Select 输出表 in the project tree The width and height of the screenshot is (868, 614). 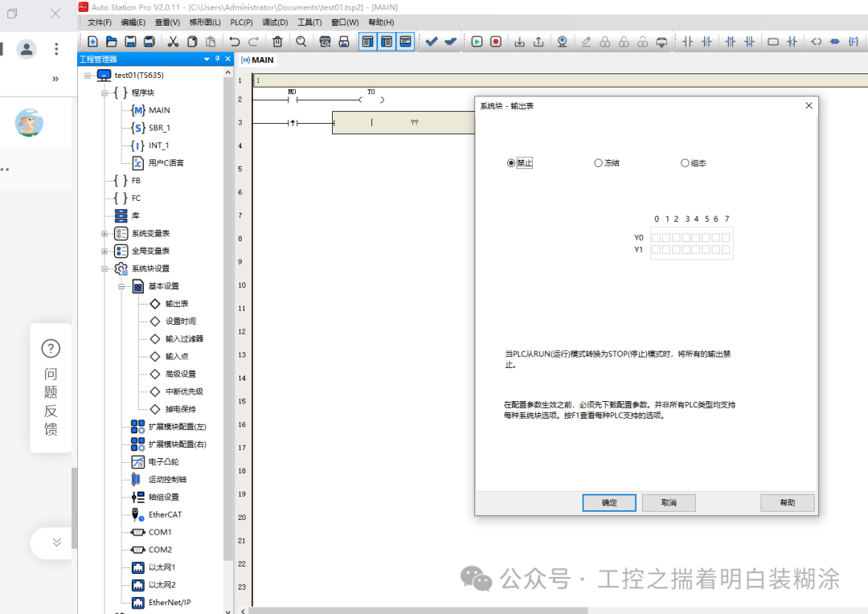click(177, 304)
